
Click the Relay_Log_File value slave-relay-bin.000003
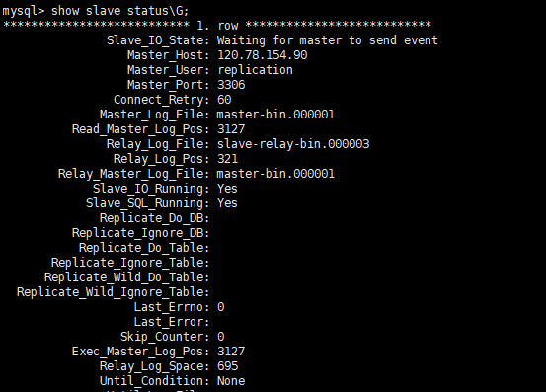pos(293,144)
